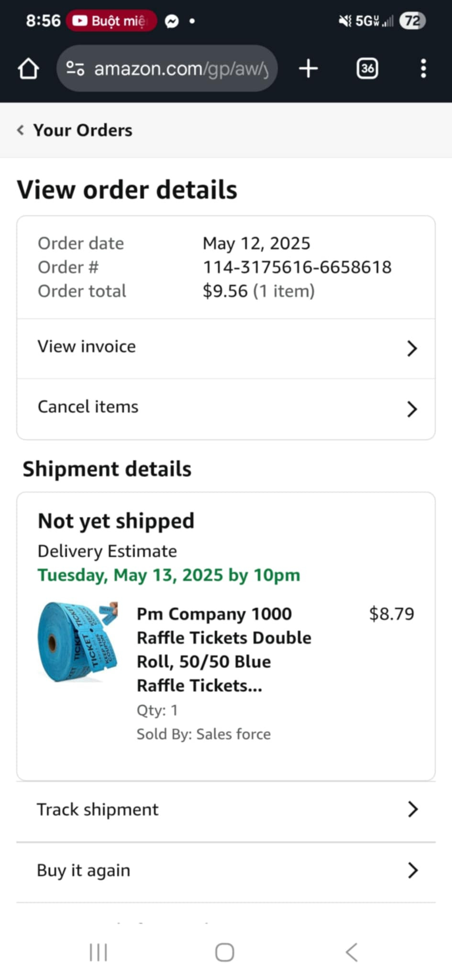The image size is (452, 980).
Task: Expand the Track shipment chevron
Action: (412, 809)
